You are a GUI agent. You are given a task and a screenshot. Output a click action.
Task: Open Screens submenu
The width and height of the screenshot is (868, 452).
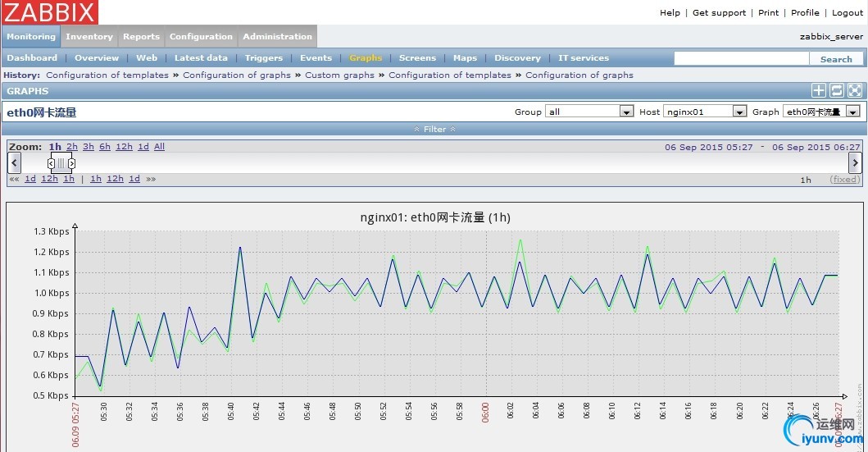click(x=417, y=57)
